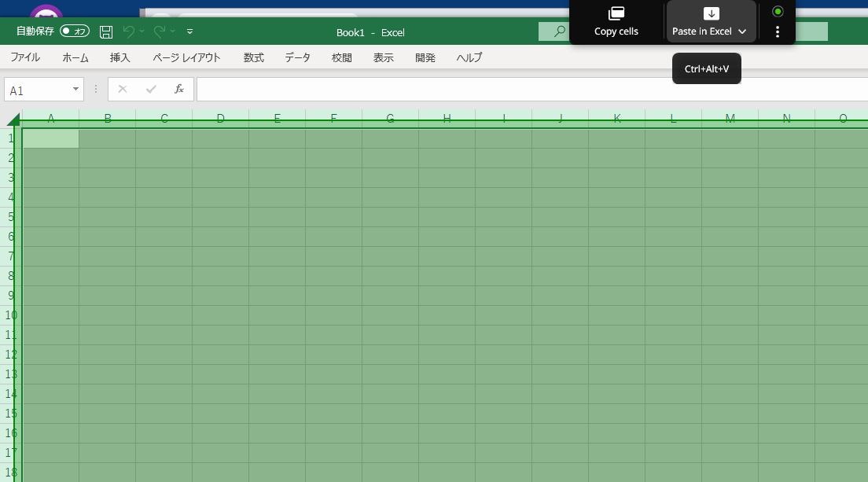The image size is (868, 482).
Task: Toggle the 自動保存 AutoSave switch
Action: pos(74,31)
